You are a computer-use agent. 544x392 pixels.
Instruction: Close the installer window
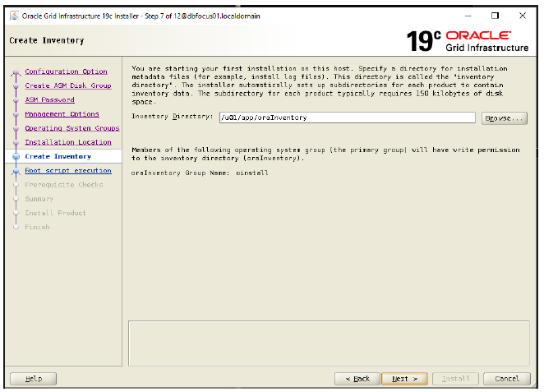coord(522,16)
